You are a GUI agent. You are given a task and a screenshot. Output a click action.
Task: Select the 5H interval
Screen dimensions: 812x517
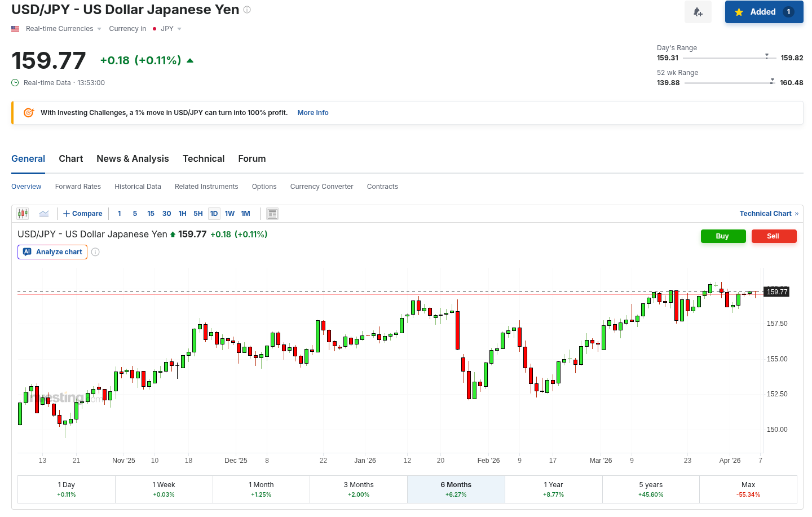coord(198,214)
